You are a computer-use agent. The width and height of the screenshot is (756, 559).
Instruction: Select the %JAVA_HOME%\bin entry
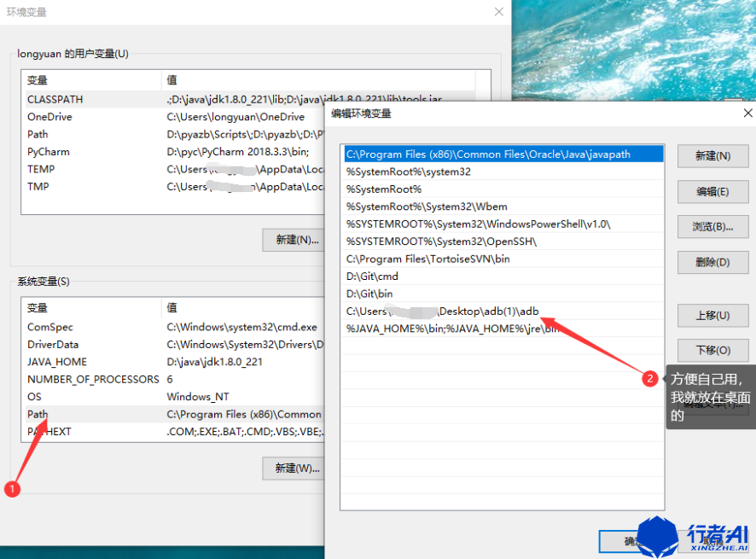click(x=503, y=329)
